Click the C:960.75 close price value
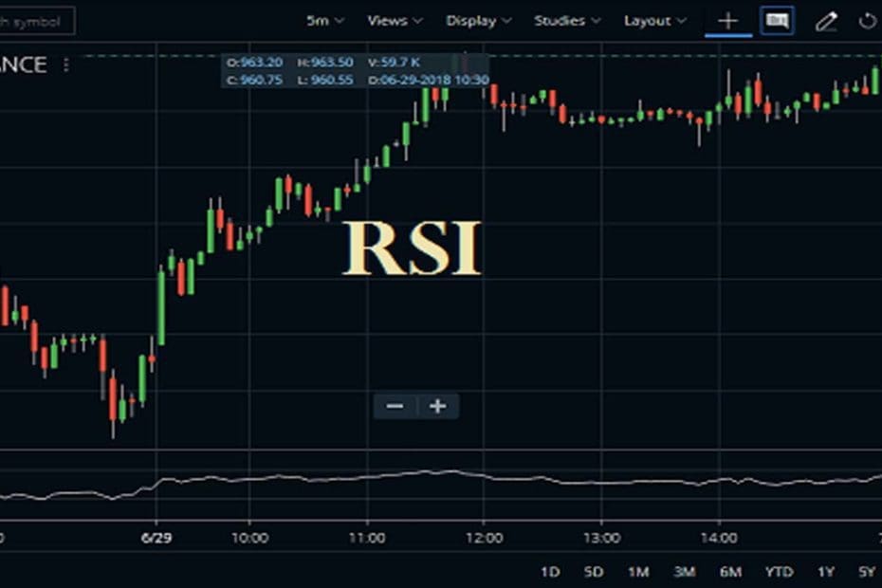 [x=254, y=80]
